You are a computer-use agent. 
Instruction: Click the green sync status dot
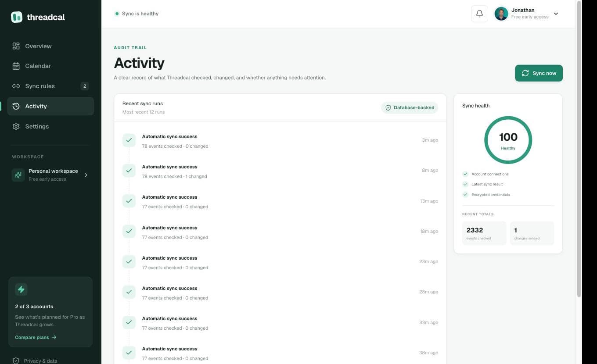117,14
